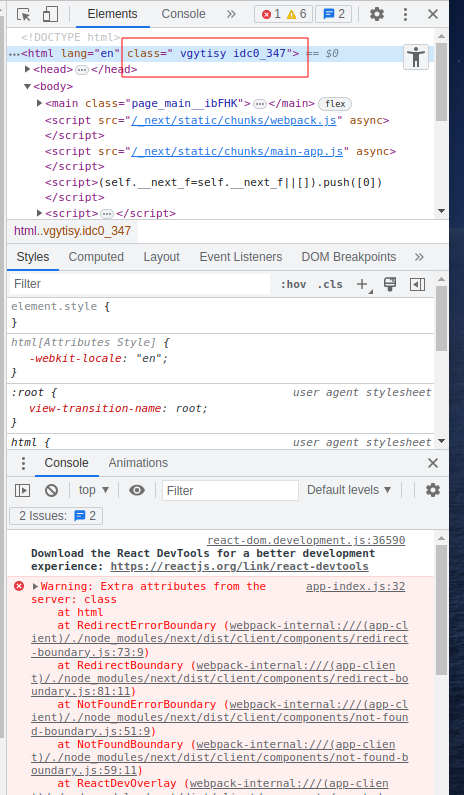Click the view-transition-name property
This screenshot has height=795, width=464.
point(97,409)
